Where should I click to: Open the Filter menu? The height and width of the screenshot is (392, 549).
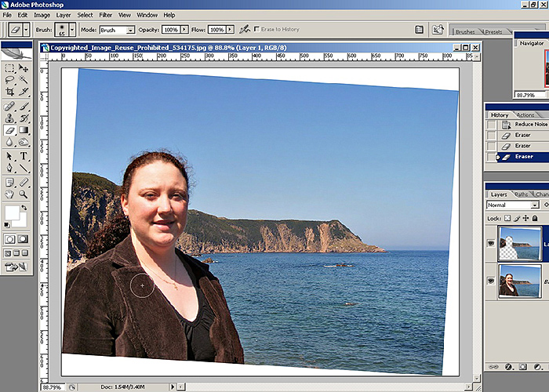[105, 15]
